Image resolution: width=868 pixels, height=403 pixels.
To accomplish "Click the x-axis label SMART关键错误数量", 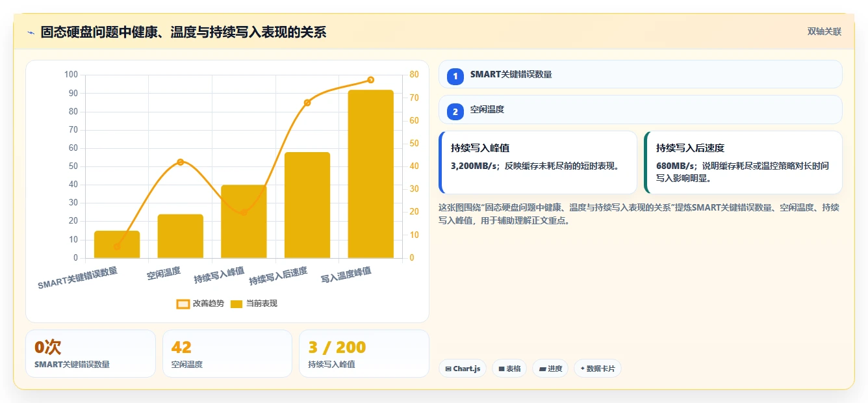I will 78,278.
